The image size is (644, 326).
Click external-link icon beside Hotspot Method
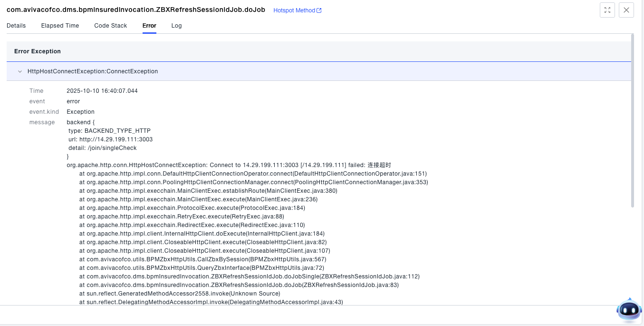tap(319, 10)
